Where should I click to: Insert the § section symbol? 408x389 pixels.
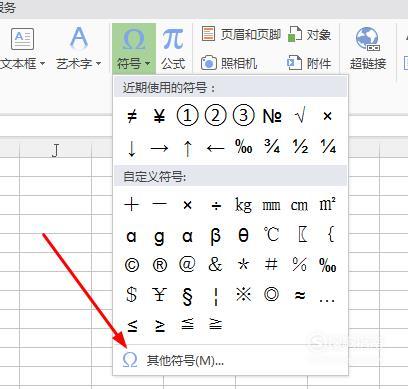pyautogui.click(x=187, y=296)
